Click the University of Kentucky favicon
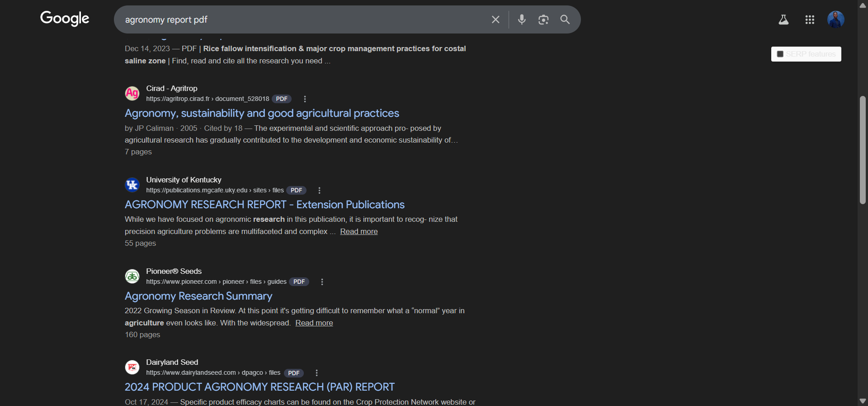Viewport: 868px width, 406px height. tap(132, 185)
